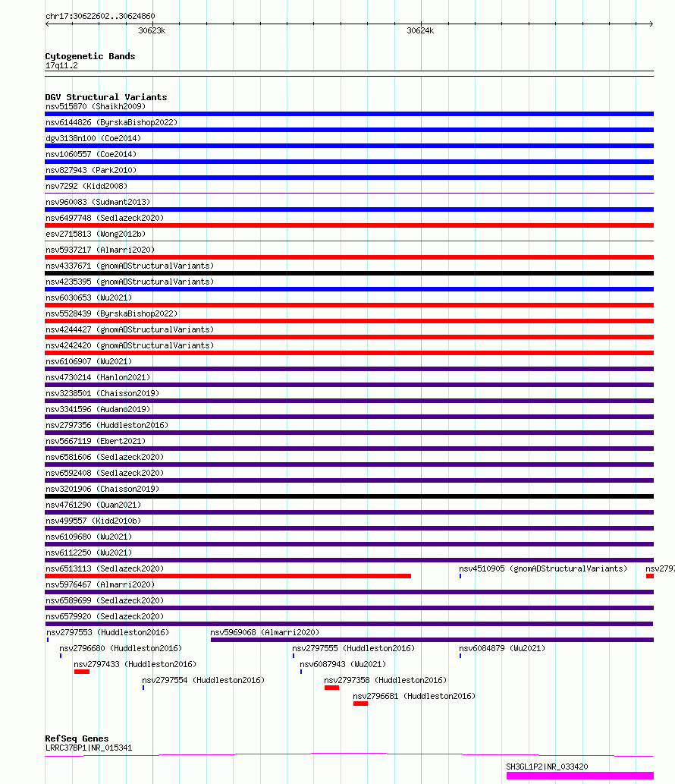
Task: Click the nsv3341596 (Audano2019) label
Action: pos(98,410)
